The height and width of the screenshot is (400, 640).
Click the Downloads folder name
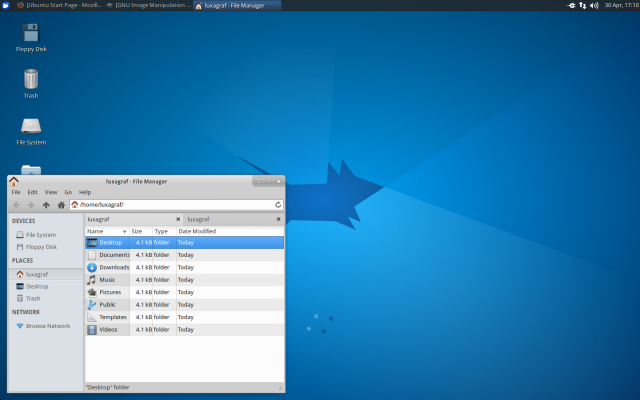point(114,267)
